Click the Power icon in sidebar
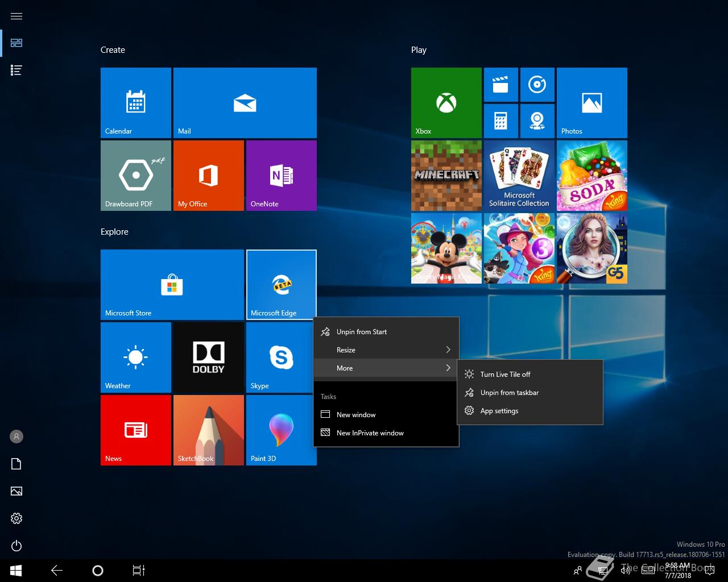Image resolution: width=728 pixels, height=582 pixels. pyautogui.click(x=16, y=546)
